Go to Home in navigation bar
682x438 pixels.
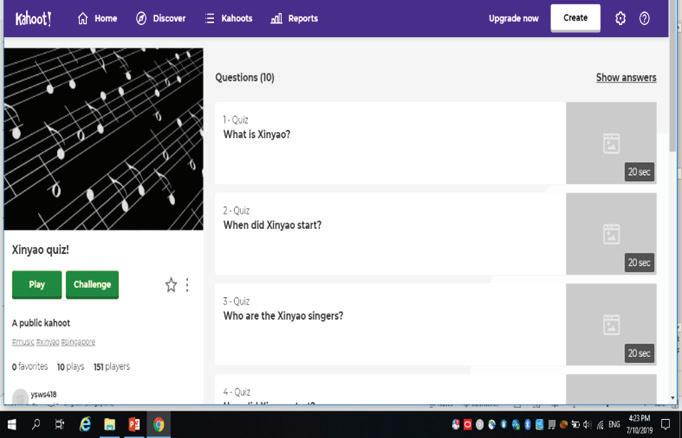(97, 18)
